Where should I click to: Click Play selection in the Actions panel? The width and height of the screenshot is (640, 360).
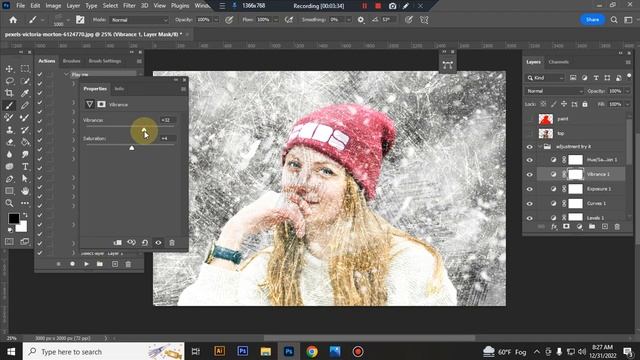coord(86,264)
